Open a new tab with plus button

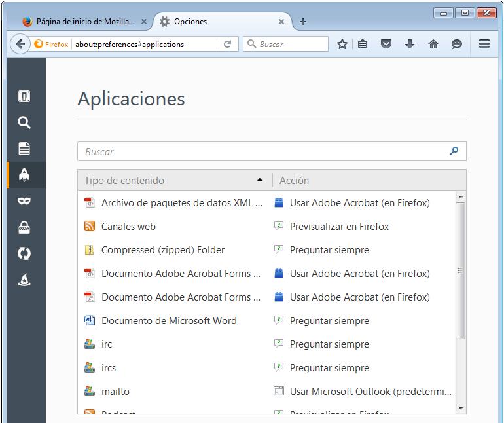click(302, 22)
